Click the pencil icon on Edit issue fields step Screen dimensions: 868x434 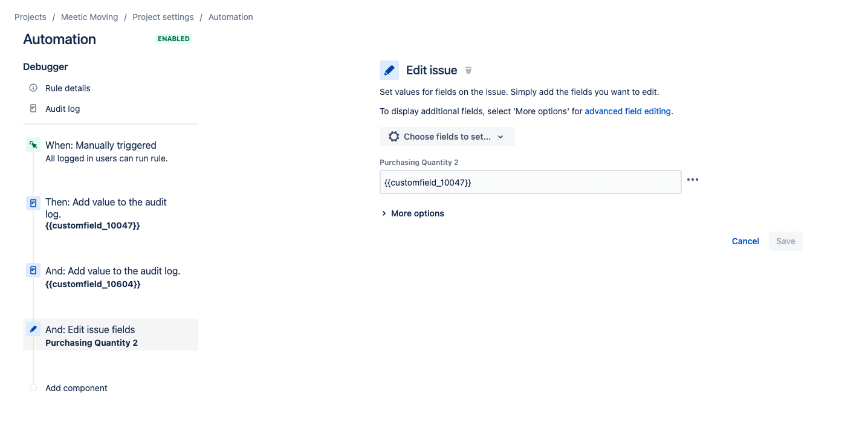pos(33,329)
